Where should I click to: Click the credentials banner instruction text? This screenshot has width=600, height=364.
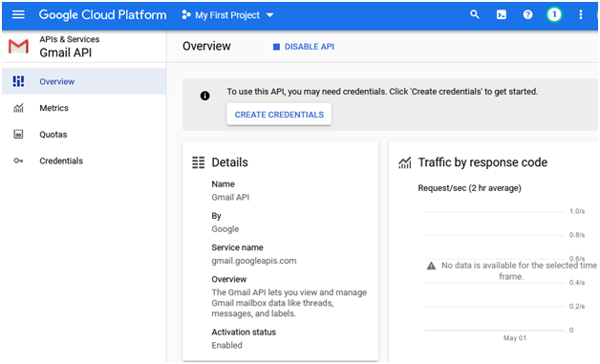382,92
